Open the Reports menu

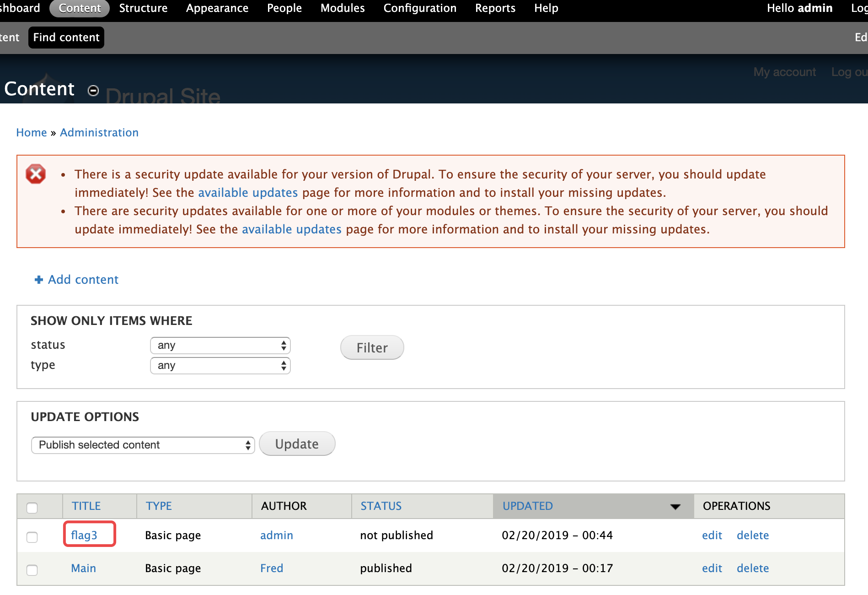coord(495,8)
